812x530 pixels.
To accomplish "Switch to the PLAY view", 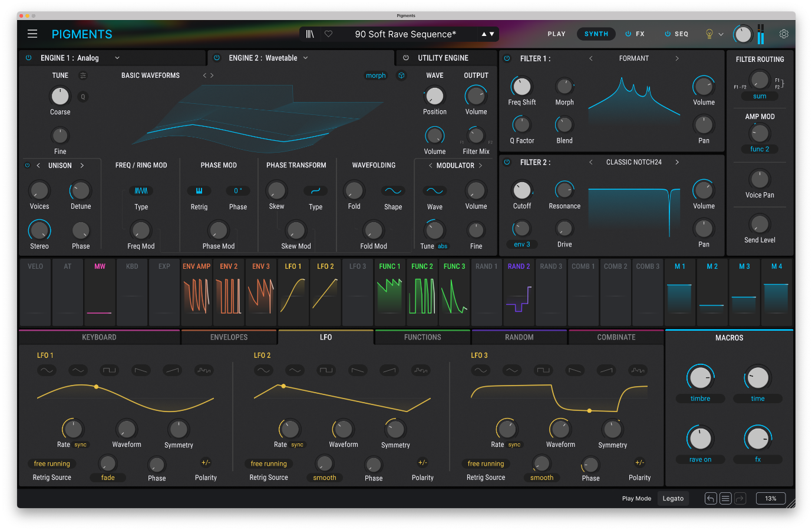I will [556, 34].
